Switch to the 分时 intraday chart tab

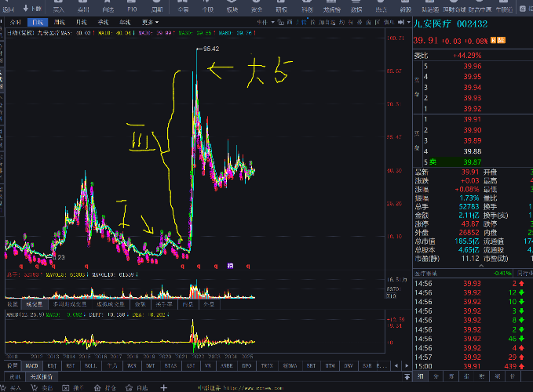(x=16, y=23)
